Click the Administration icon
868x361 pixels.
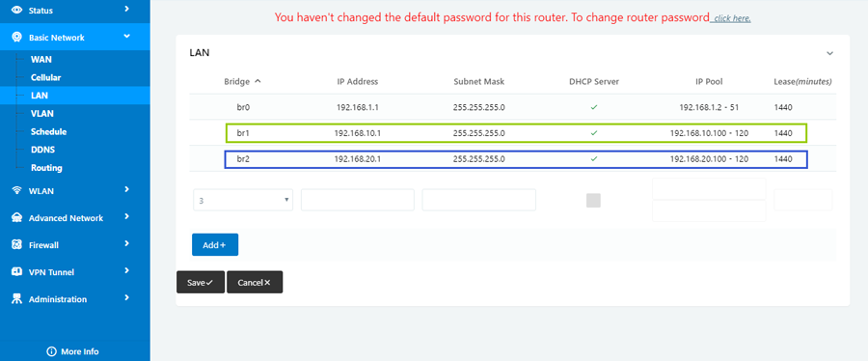(x=16, y=299)
